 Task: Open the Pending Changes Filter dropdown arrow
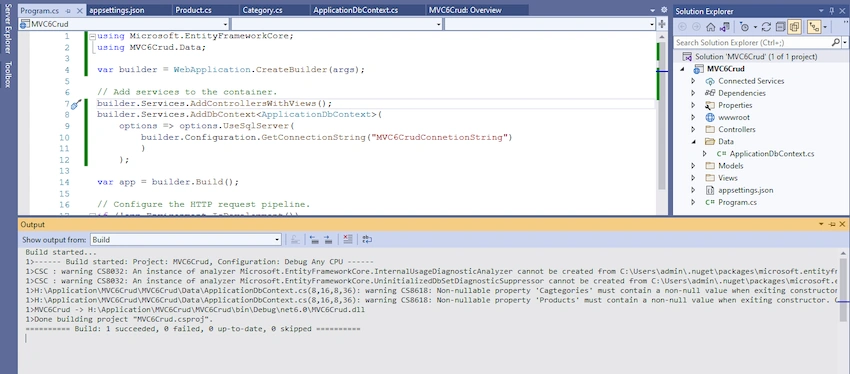755,27
